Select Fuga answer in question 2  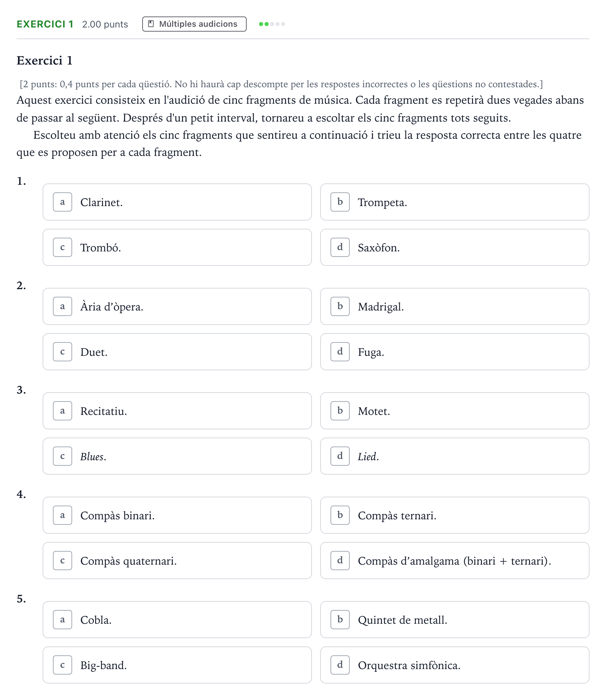click(455, 352)
